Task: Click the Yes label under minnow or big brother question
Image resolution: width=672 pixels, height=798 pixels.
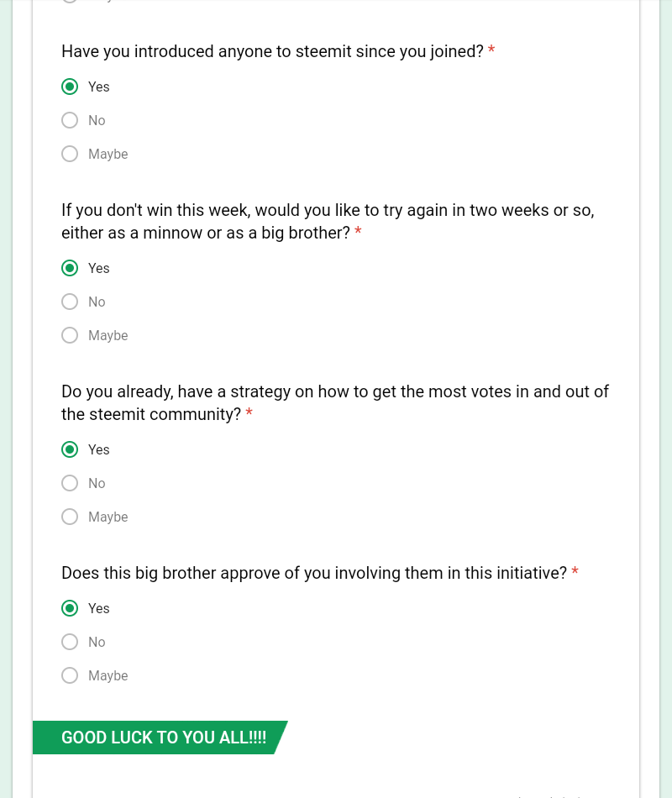Action: tap(99, 268)
